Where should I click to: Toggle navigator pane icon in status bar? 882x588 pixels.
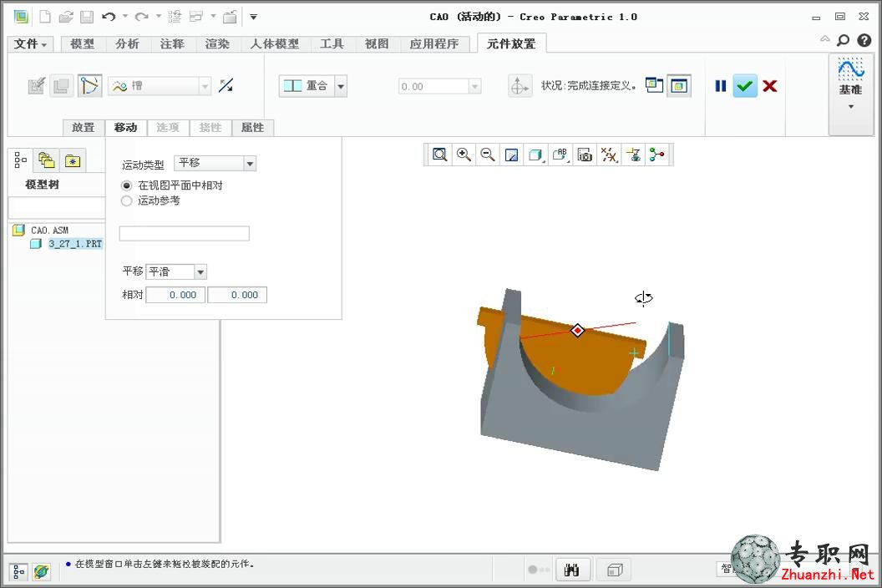click(18, 572)
